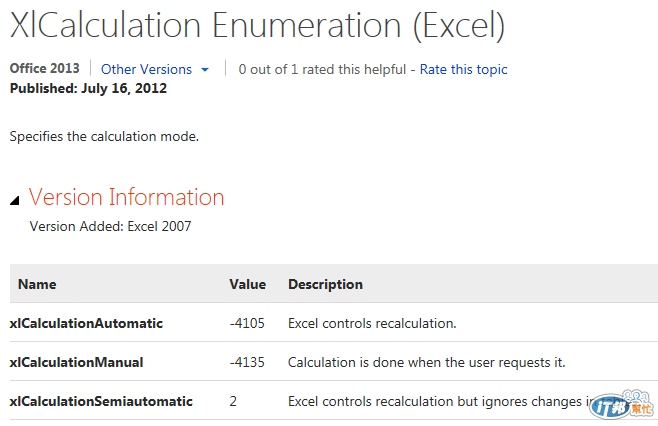This screenshot has height=426, width=658.
Task: Click the -4105 value cell
Action: point(247,324)
